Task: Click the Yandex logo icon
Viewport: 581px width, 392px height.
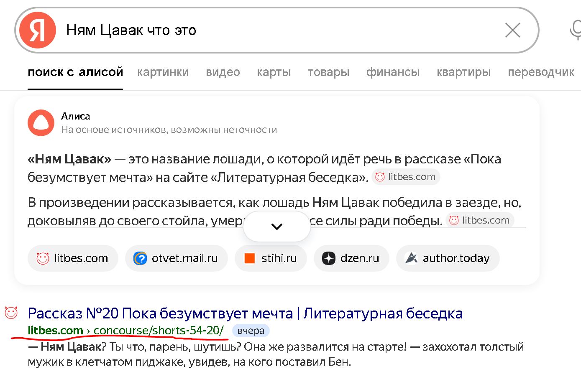Action: coord(38,30)
